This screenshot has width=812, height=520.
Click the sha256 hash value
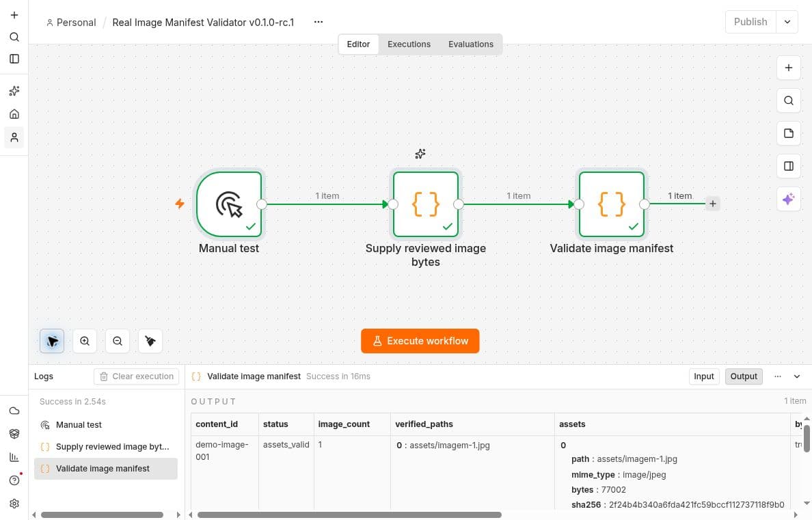(696, 504)
